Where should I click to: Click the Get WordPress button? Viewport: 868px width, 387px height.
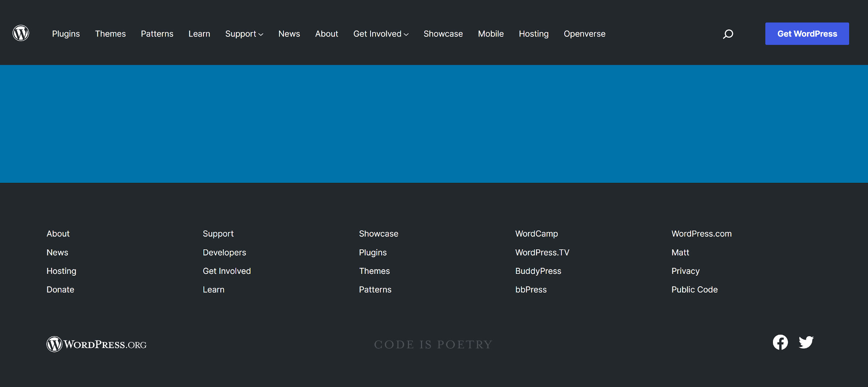point(807,33)
